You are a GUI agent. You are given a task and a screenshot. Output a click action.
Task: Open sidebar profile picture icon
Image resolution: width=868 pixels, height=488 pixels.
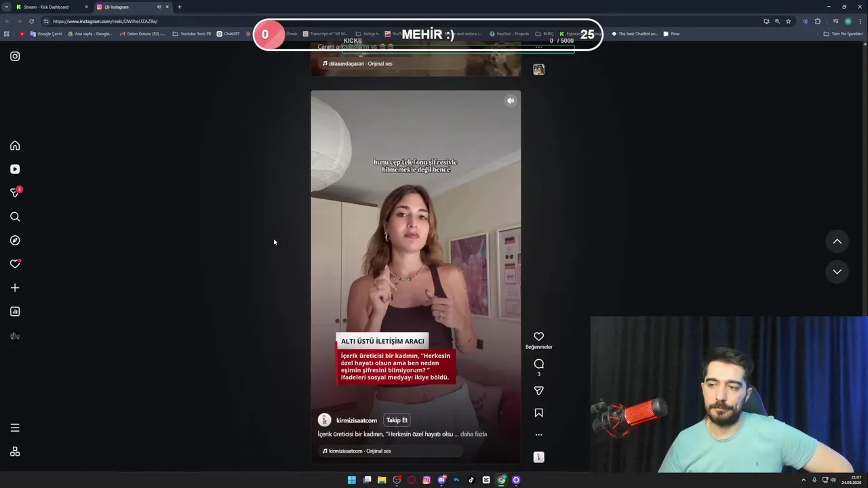coord(15,336)
